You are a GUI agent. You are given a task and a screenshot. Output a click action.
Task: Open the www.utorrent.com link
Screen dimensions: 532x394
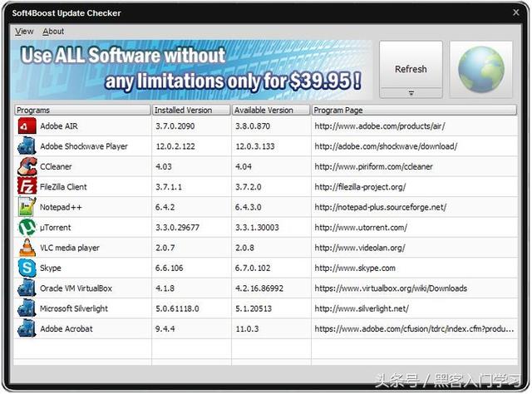361,228
